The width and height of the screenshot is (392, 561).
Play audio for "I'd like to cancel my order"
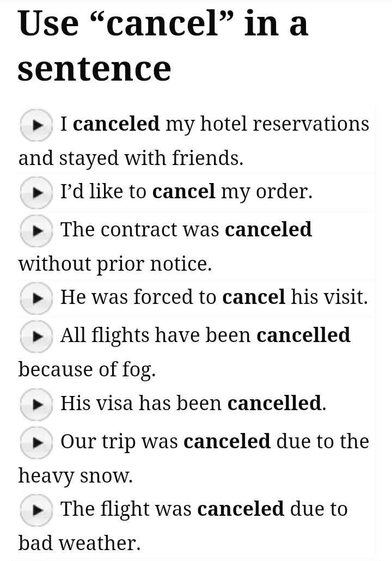(x=36, y=192)
